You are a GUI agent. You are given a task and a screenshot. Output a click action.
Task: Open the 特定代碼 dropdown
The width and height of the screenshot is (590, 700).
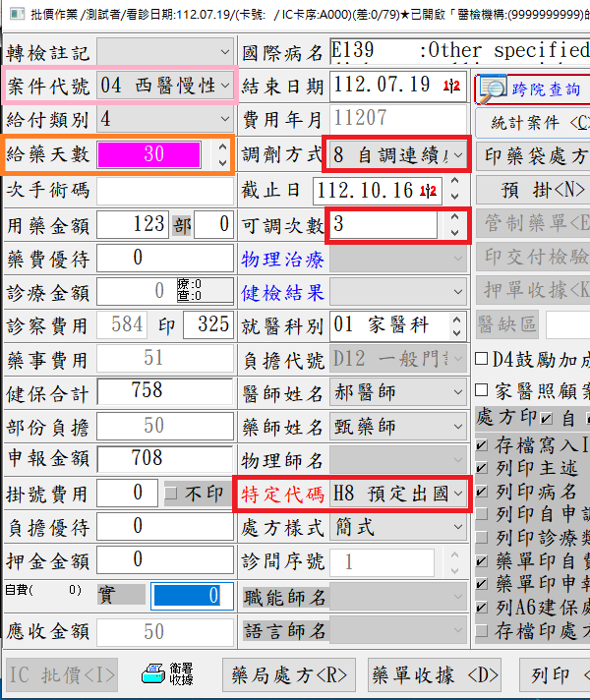(459, 494)
